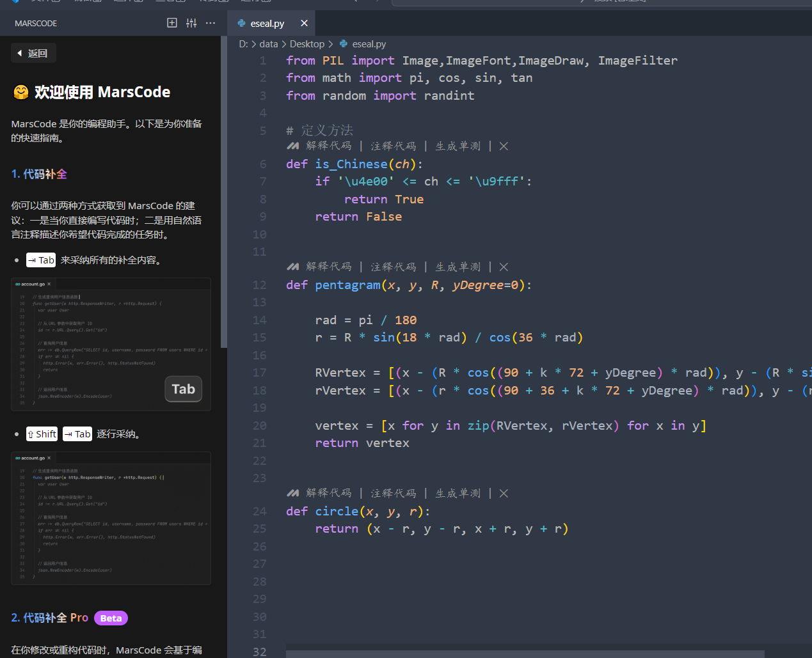Expand the breadcrumb chevron after Desktop

pos(330,43)
